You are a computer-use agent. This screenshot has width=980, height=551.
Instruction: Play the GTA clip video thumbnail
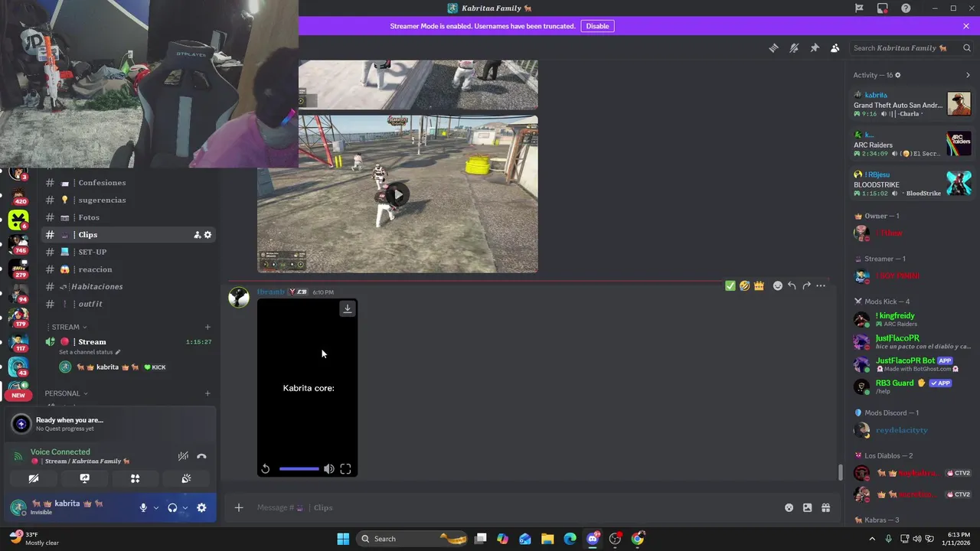pos(397,194)
